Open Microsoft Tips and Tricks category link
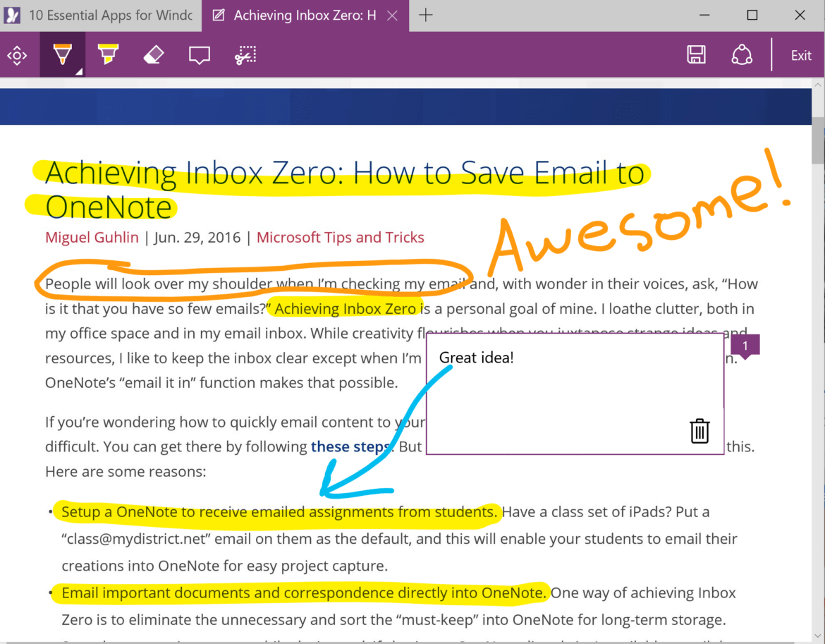The width and height of the screenshot is (825, 644). [340, 237]
